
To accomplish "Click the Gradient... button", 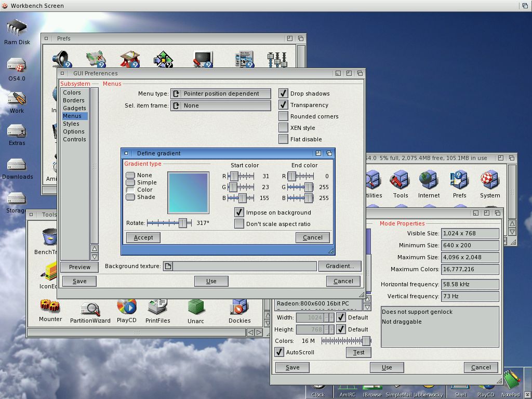I will [x=340, y=266].
